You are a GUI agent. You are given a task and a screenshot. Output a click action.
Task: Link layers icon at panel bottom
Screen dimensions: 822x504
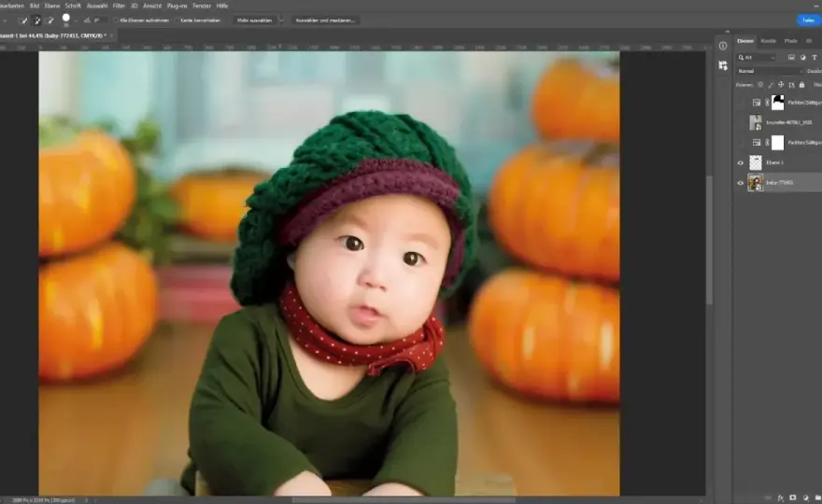(x=768, y=497)
